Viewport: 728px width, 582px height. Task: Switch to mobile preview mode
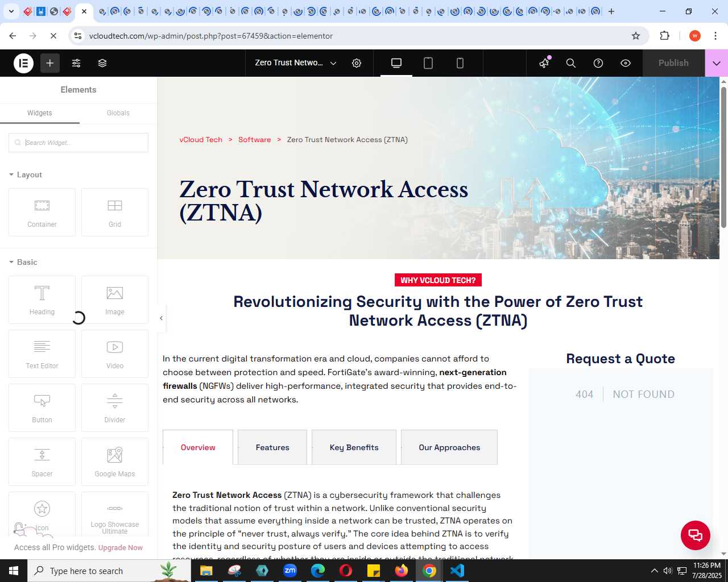[x=460, y=63]
